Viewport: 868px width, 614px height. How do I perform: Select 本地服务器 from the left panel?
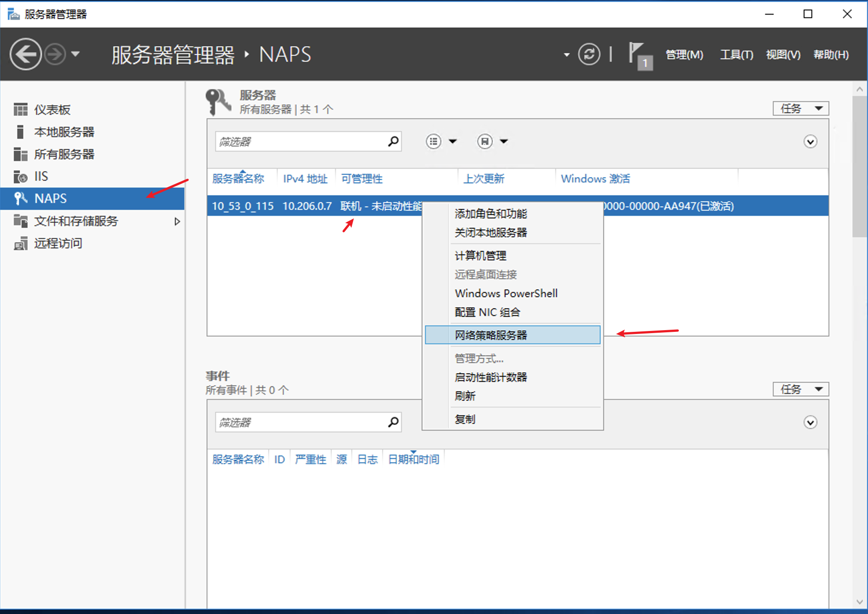click(x=65, y=132)
